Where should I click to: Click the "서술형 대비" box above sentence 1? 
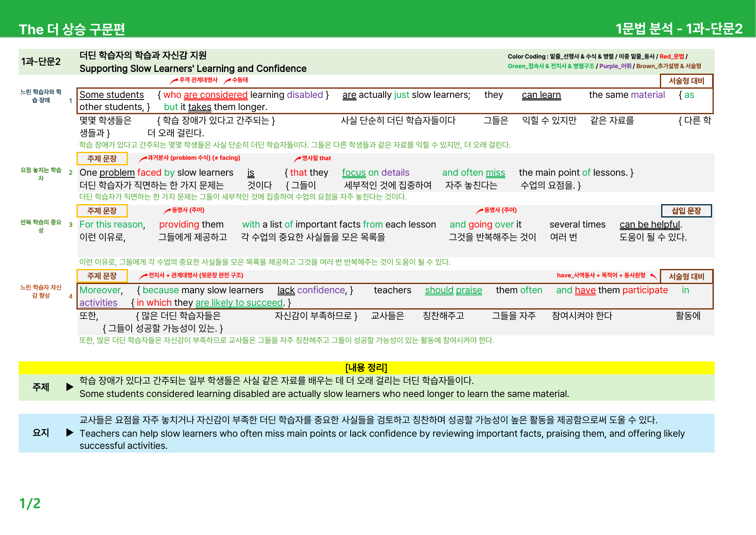(687, 81)
